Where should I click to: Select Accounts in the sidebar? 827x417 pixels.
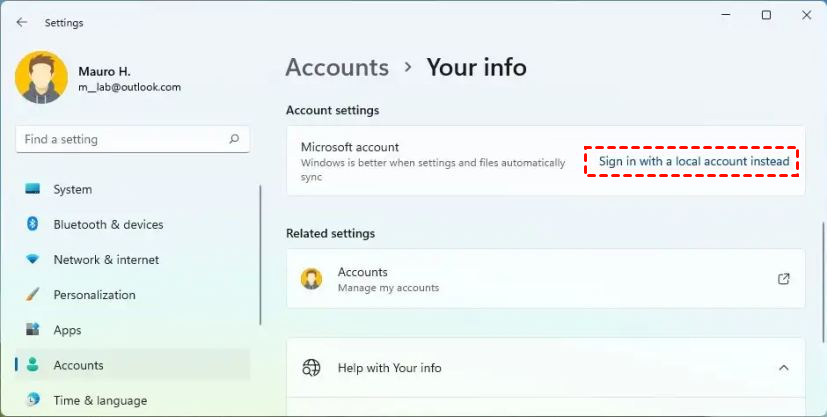[78, 365]
